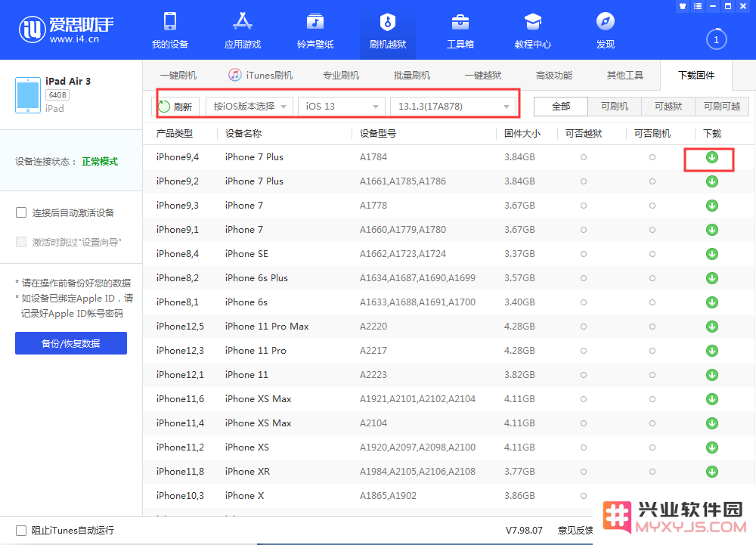The width and height of the screenshot is (756, 545).
Task: Show 全部 firmware filter
Action: (561, 107)
